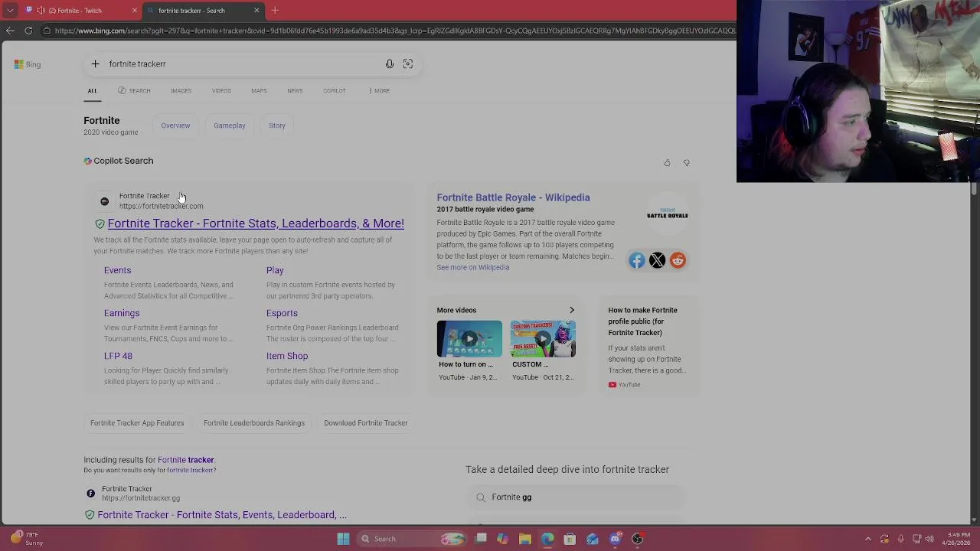Open the Fortnite X icon
The image size is (980, 551).
657,261
